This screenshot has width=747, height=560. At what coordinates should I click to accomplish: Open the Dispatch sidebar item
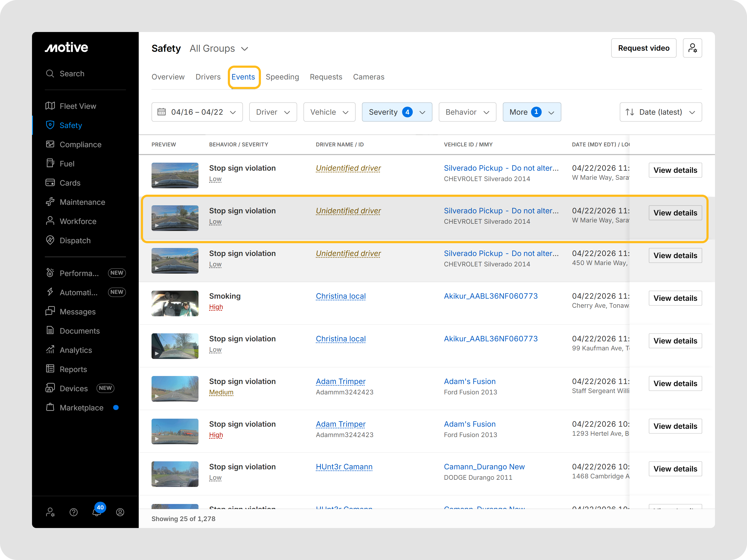pyautogui.click(x=75, y=240)
